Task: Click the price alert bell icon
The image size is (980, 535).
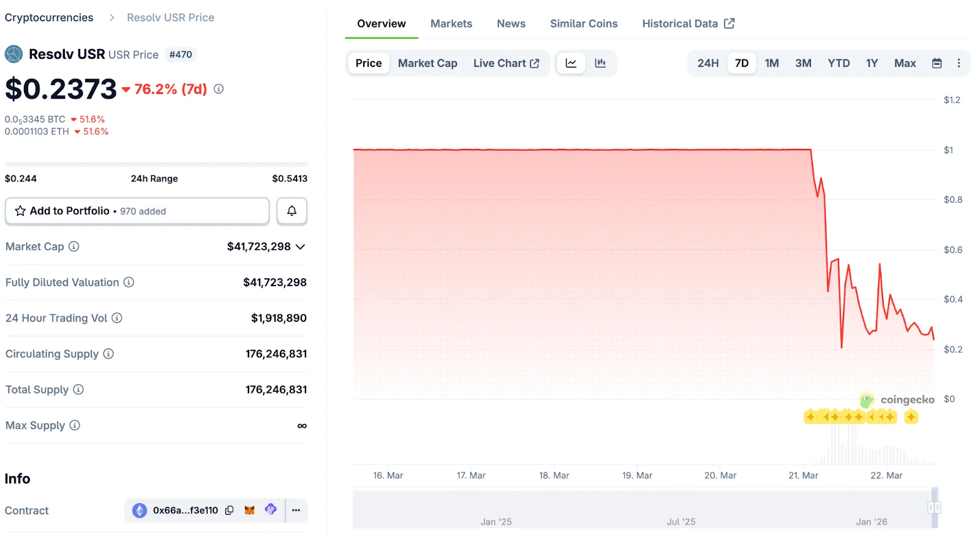Action: 292,211
